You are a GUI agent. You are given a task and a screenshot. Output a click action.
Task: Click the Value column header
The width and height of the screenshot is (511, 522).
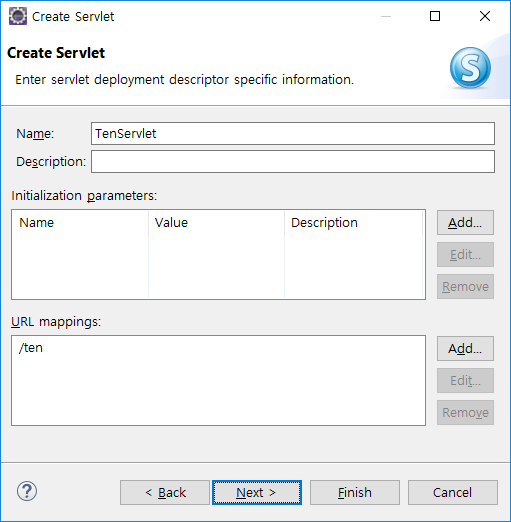(x=216, y=222)
